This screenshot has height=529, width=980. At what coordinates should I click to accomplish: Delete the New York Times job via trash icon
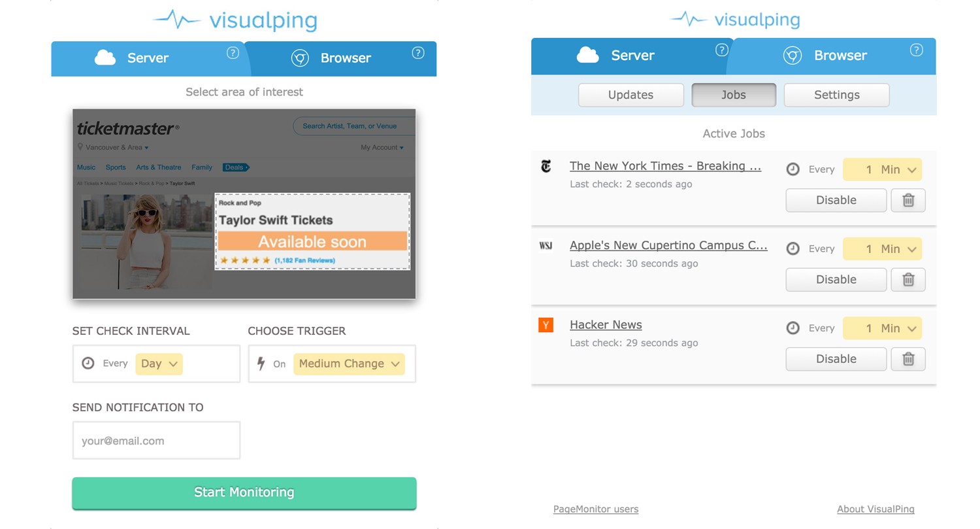(908, 200)
